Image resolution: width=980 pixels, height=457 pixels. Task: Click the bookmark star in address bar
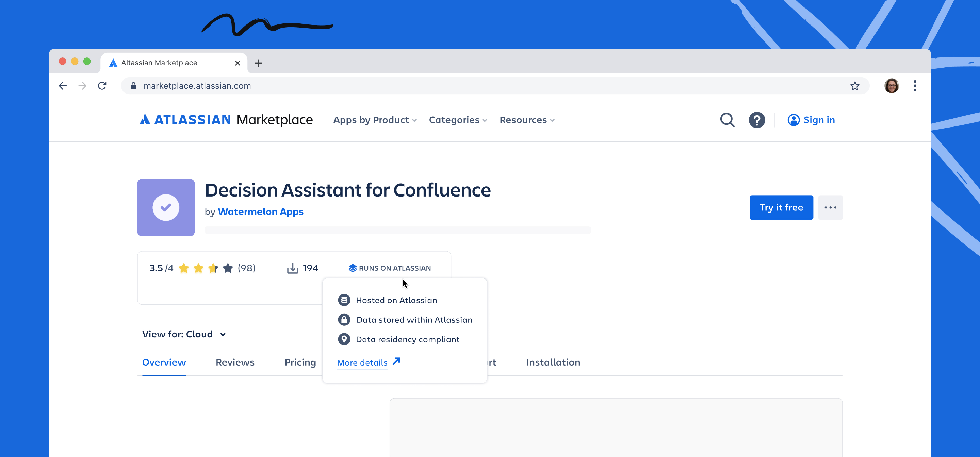tap(854, 86)
